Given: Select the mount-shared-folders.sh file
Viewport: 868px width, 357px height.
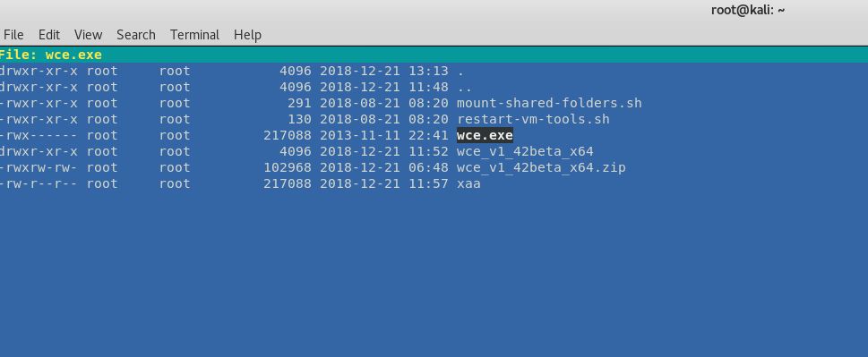Looking at the screenshot, I should (549, 104).
